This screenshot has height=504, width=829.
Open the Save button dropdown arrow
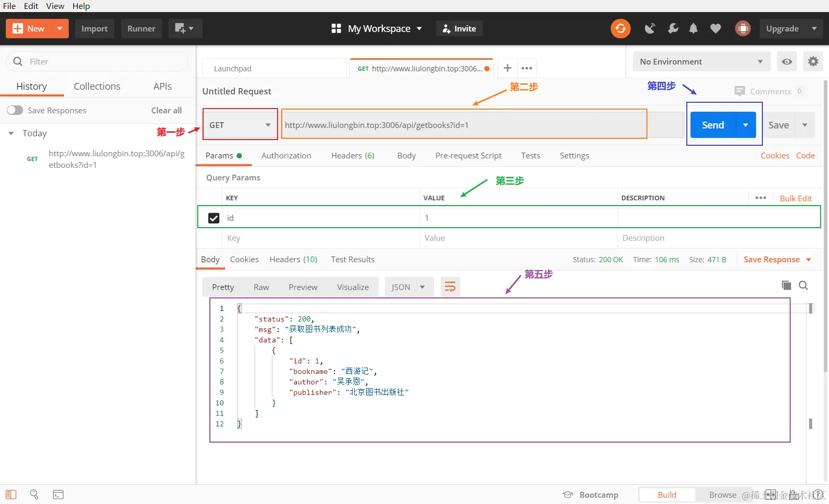(x=805, y=125)
